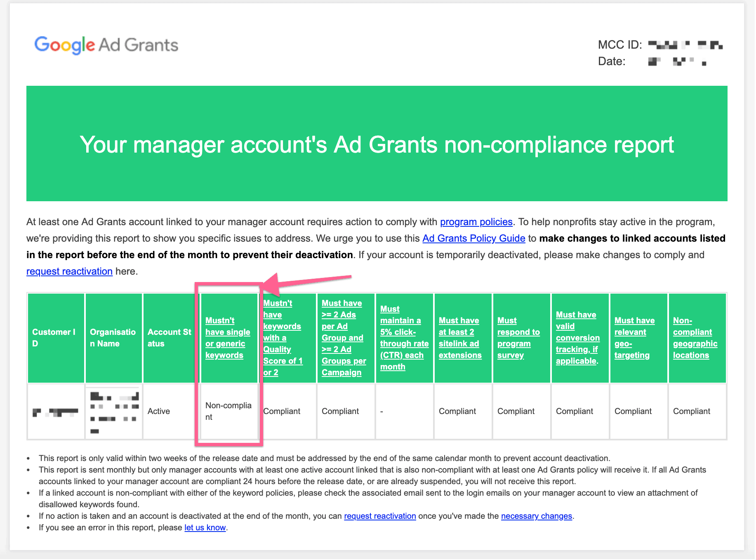The image size is (756, 560).
Task: Open 'Mustn't have single or generic keywords' header link
Action: (227, 338)
